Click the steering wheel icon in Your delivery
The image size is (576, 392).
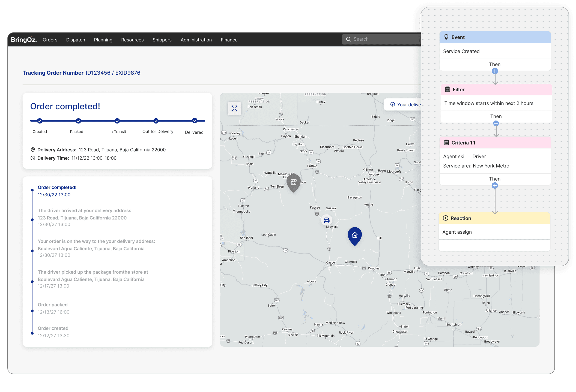393,104
